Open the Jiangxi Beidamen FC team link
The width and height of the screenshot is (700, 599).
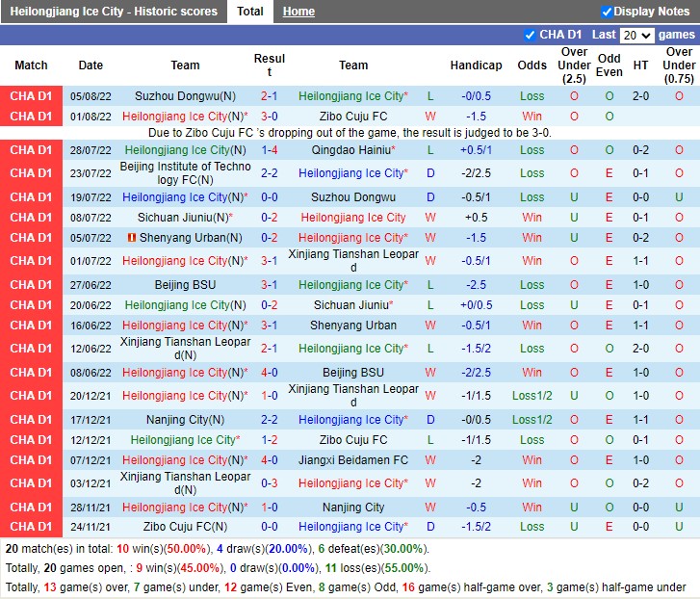coord(352,460)
